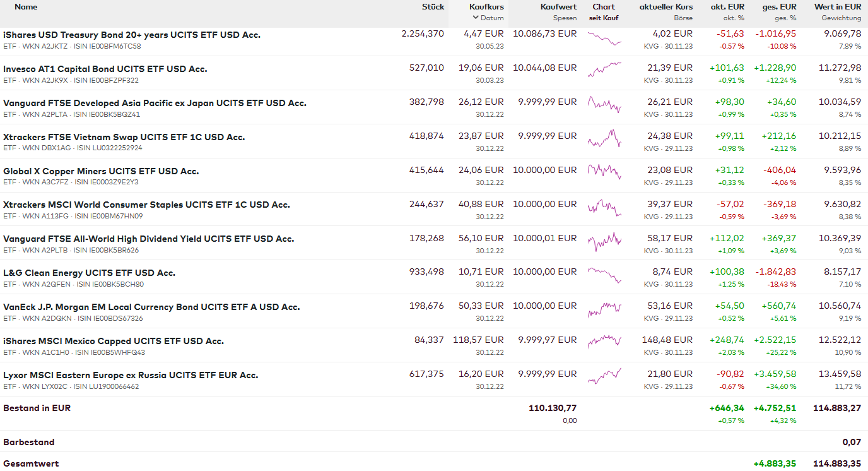Sort holdings by Stück column
The image size is (868, 471).
coord(433,7)
